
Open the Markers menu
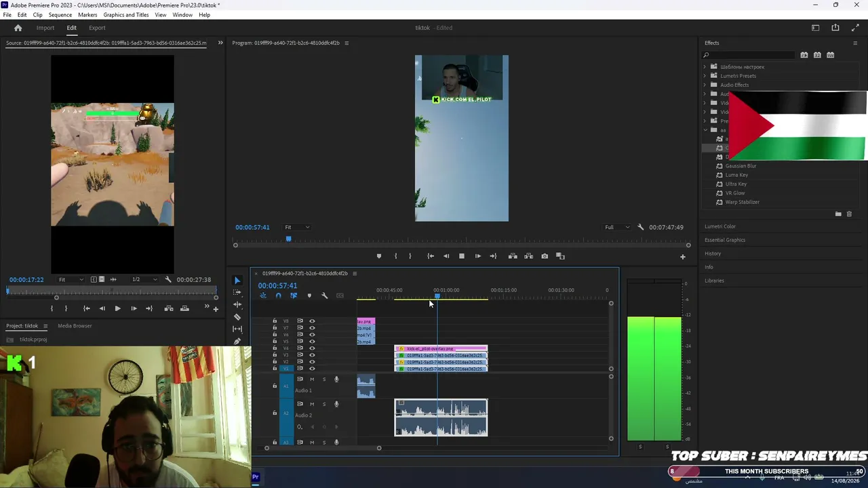coord(87,15)
